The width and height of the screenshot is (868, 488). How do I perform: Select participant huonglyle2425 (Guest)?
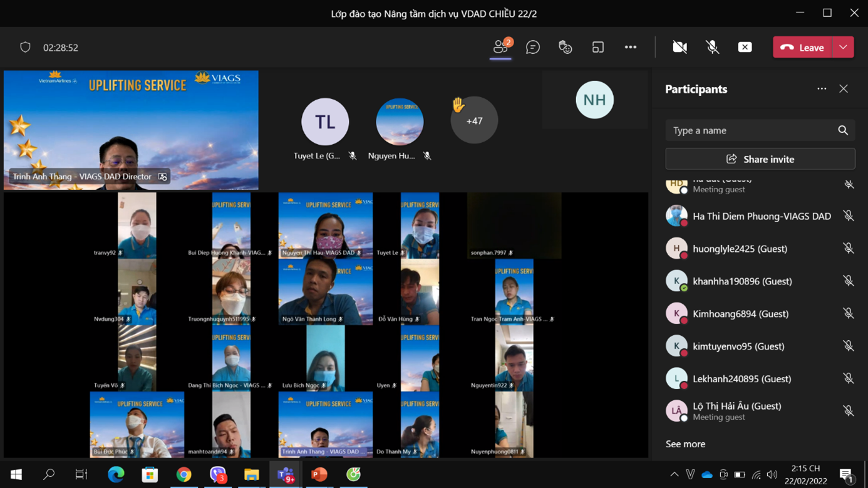click(x=760, y=249)
